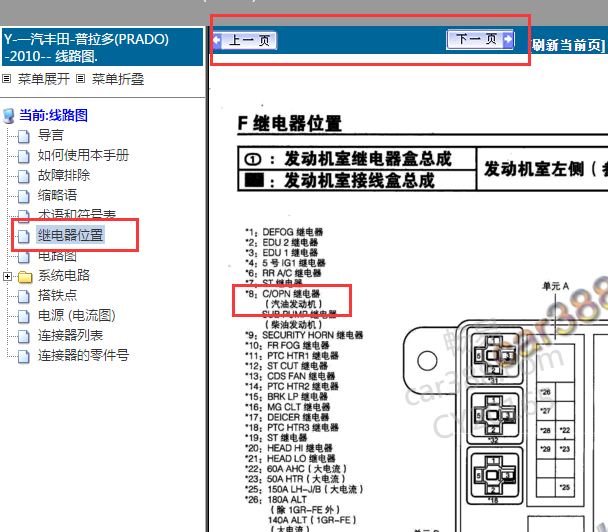Open the 术语和符号表 page

pyautogui.click(x=77, y=214)
